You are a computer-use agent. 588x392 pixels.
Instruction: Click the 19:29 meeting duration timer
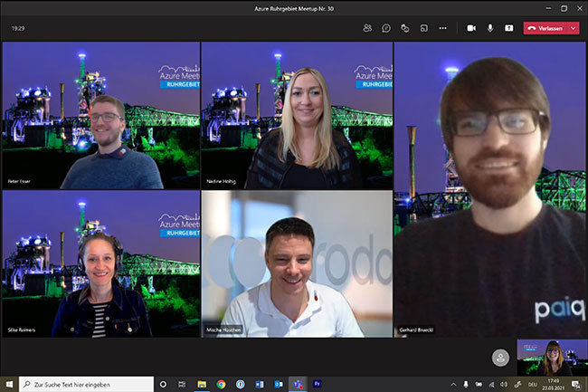(x=18, y=28)
